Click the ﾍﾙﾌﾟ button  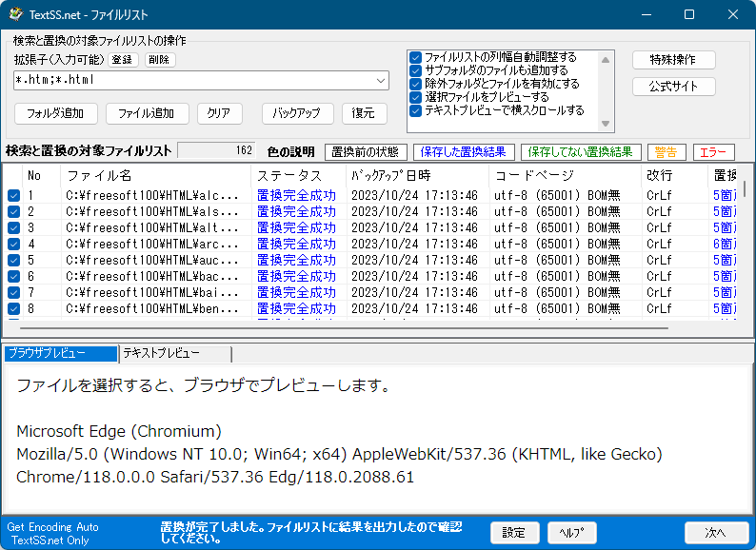coord(572,533)
